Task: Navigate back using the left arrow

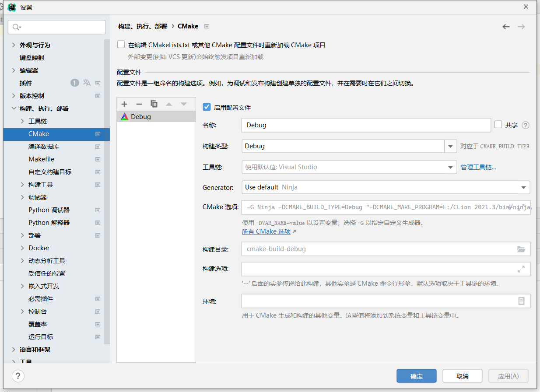Action: [506, 26]
